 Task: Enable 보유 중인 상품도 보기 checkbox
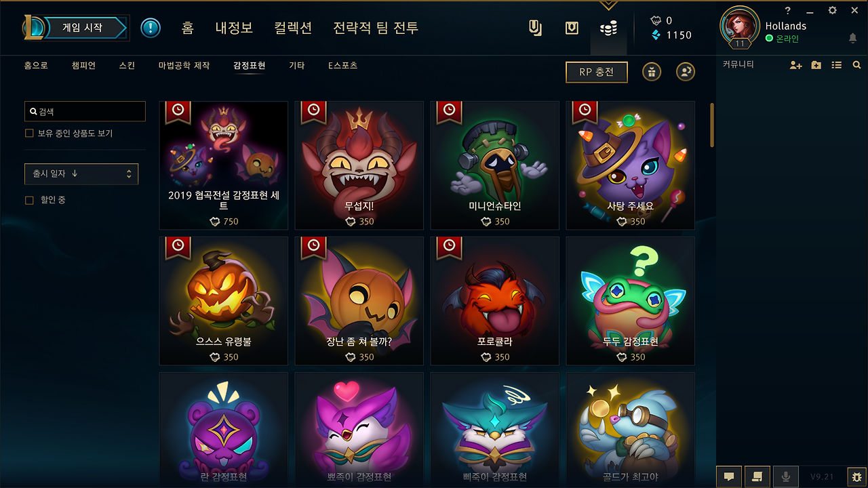click(29, 134)
